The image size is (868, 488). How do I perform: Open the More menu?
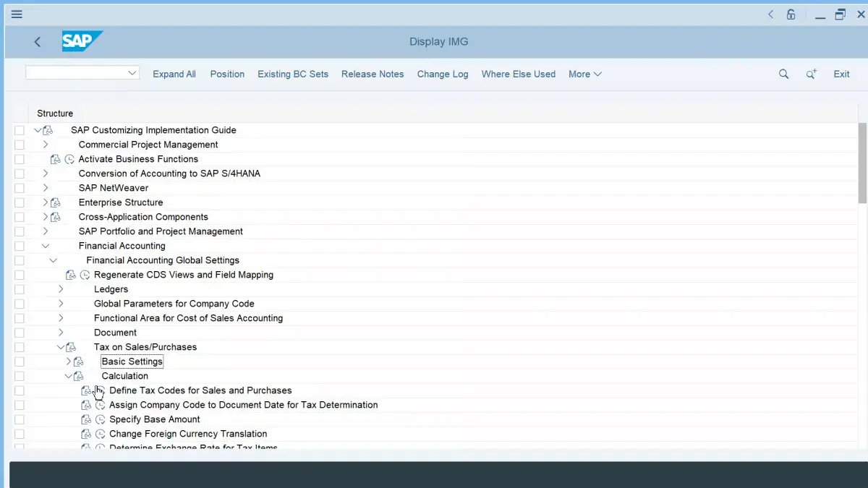585,74
